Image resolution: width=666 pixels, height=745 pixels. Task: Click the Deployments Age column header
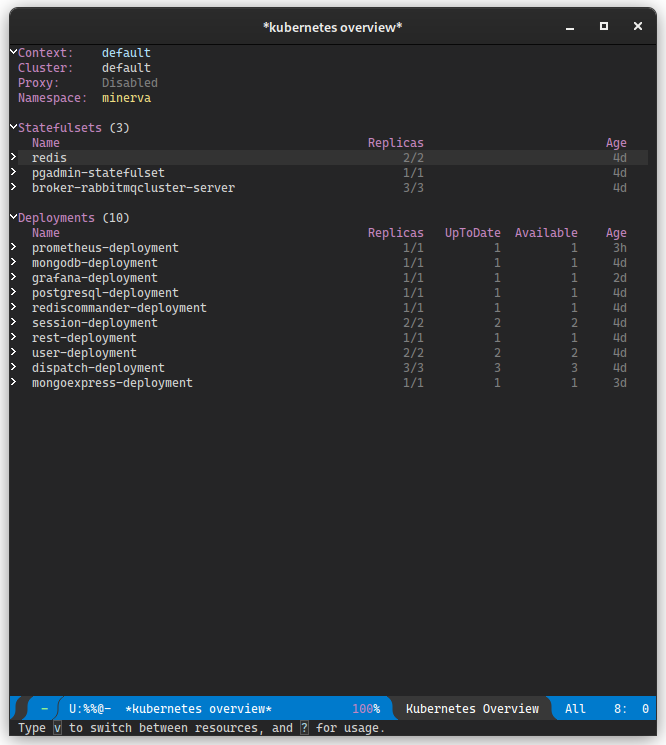[616, 233]
